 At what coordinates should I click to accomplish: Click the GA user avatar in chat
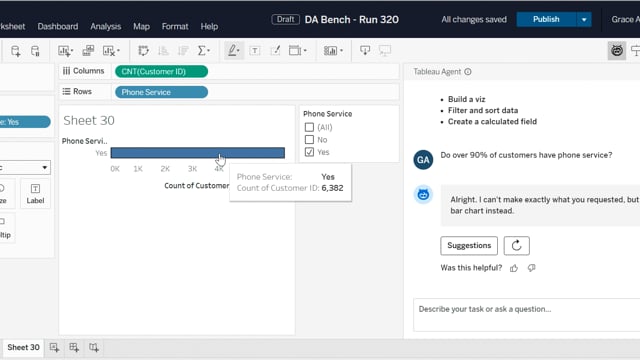[x=423, y=160]
